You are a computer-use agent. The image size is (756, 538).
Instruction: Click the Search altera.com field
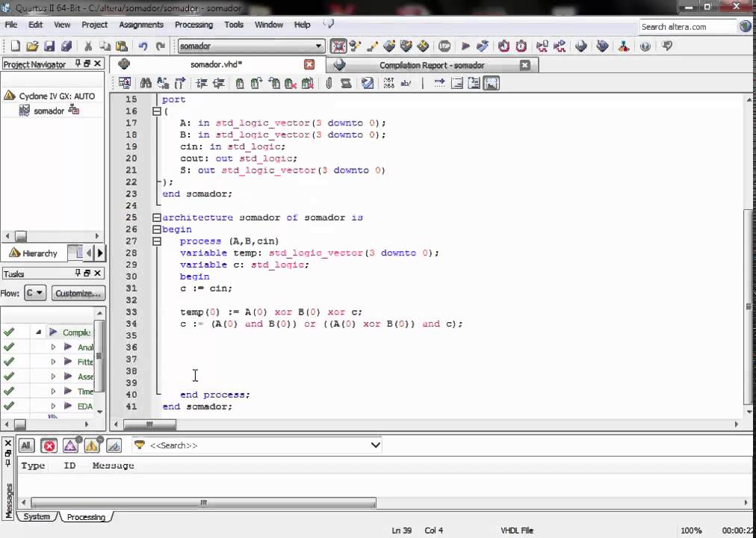point(687,27)
